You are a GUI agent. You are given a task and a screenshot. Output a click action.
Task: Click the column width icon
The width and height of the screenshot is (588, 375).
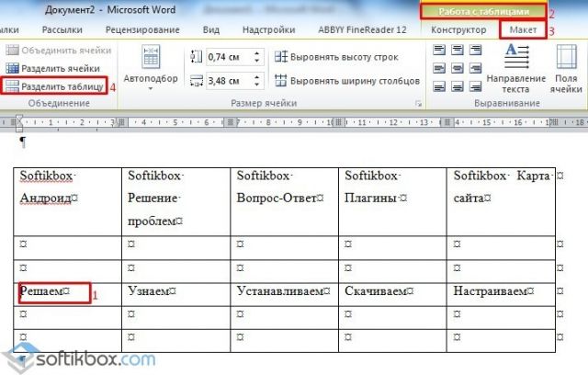[x=196, y=81]
